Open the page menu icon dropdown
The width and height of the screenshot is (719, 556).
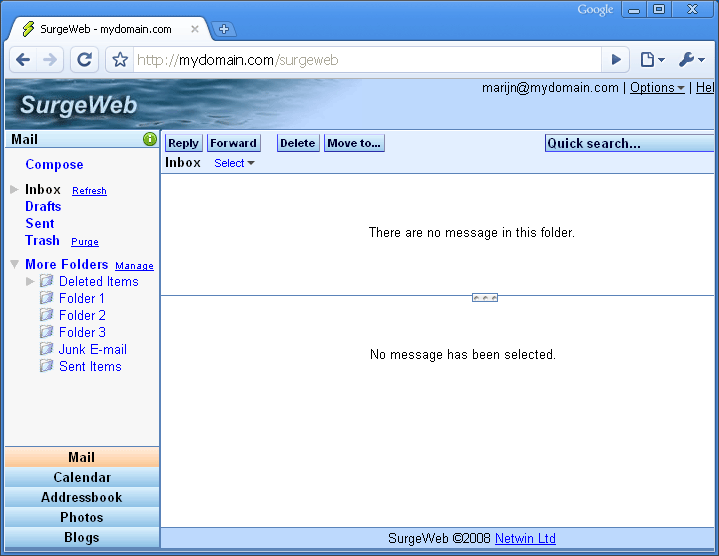pyautogui.click(x=651, y=60)
